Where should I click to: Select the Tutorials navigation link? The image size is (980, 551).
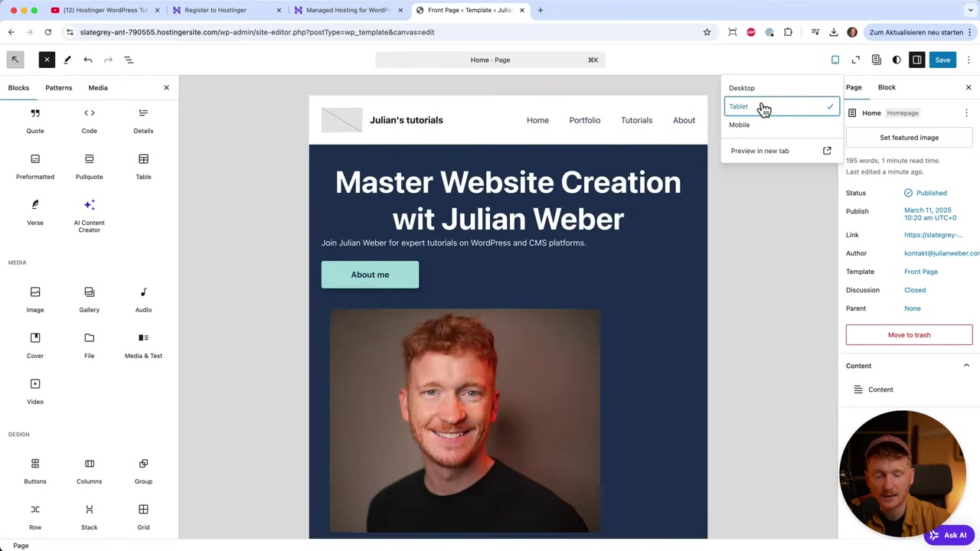click(636, 120)
